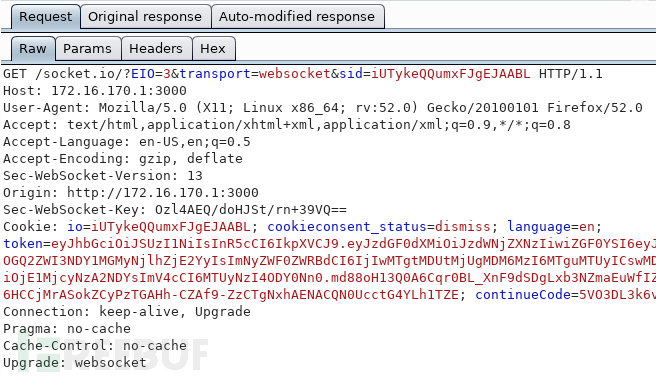This screenshot has width=656, height=379.
Task: Open the Original response tab
Action: coord(145,17)
